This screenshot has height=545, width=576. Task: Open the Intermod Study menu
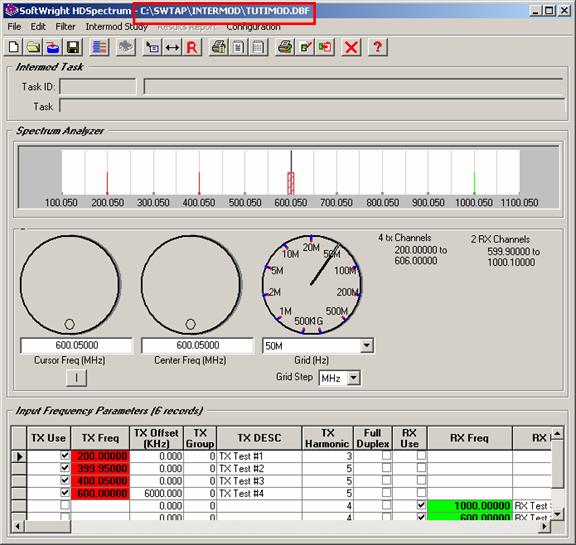116,27
